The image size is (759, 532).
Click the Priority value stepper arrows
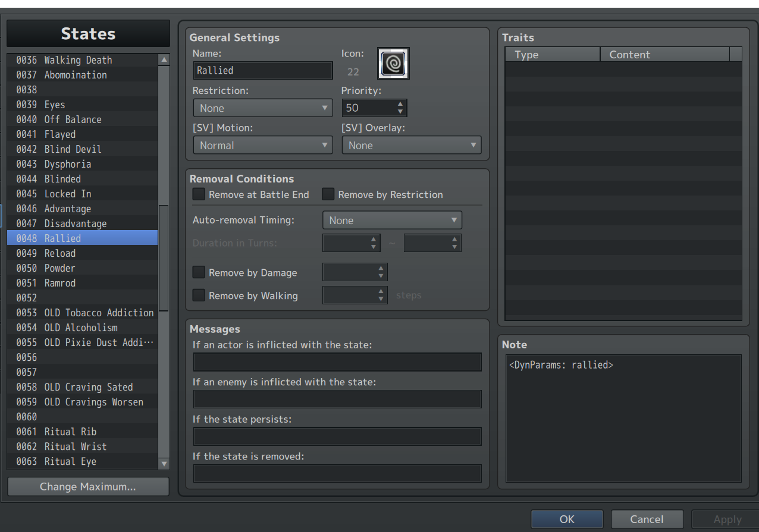point(400,108)
